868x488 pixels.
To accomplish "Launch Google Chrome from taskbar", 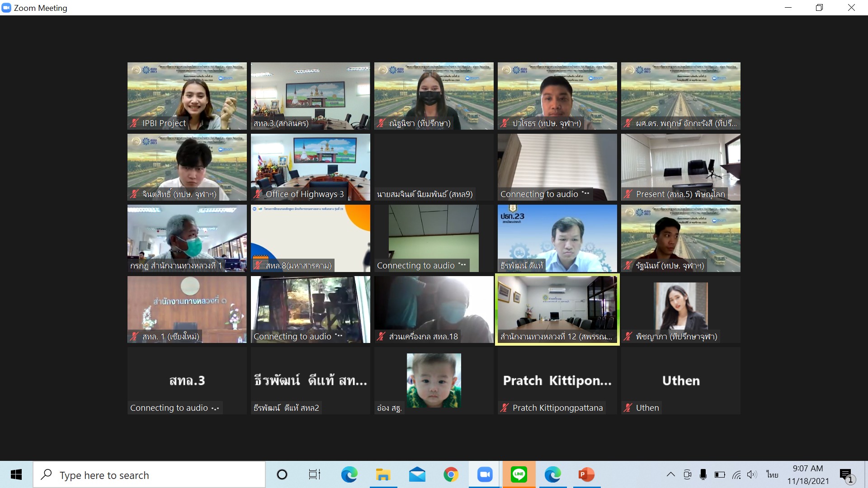I will pyautogui.click(x=451, y=474).
